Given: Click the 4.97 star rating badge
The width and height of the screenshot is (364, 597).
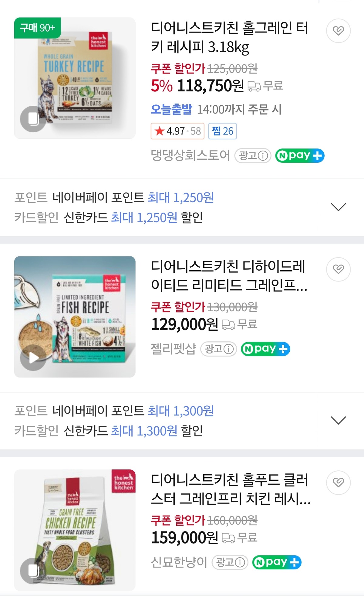Looking at the screenshot, I should pyautogui.click(x=177, y=131).
